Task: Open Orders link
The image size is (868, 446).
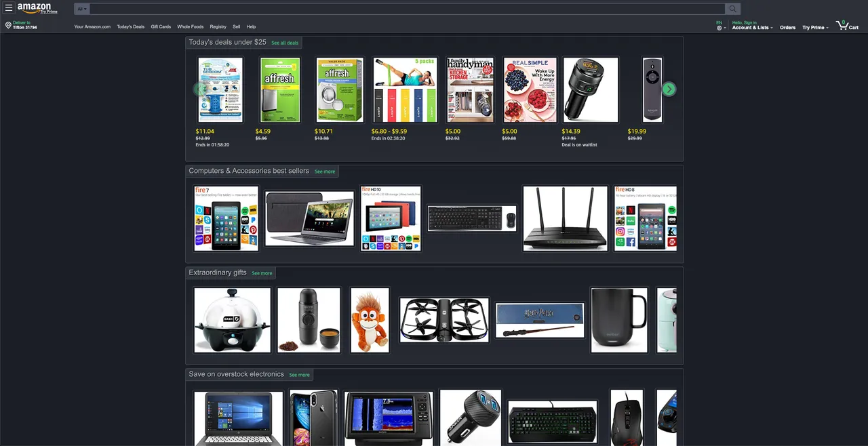Action: point(787,28)
